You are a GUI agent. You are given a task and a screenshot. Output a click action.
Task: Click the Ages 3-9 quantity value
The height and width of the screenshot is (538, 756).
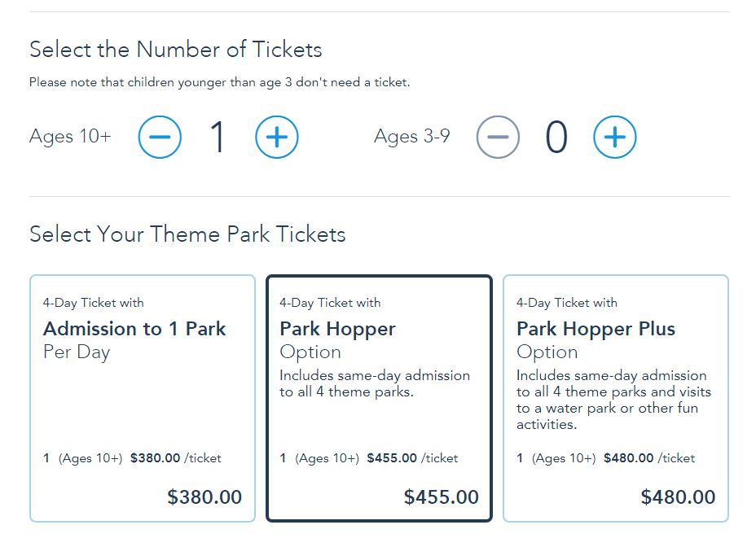click(x=556, y=137)
